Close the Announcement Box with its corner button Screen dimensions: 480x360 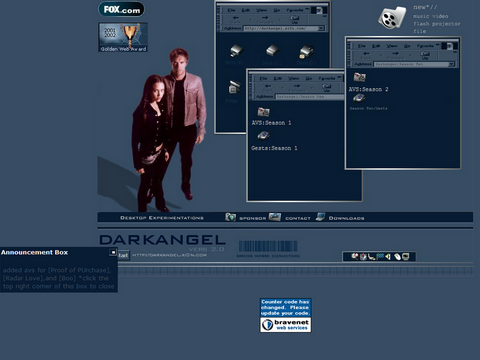point(113,252)
